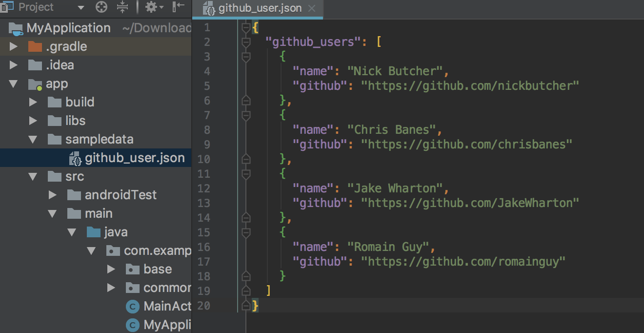
Task: Click the class icon next to MyApplication
Action: 132,325
